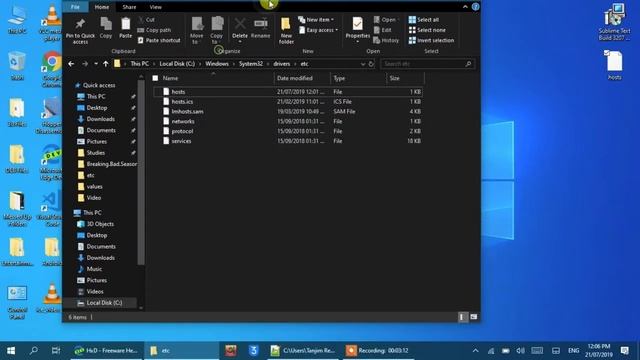Open Recycle Bin on desktop
Viewport: 640px width, 360px height.
(x=17, y=66)
